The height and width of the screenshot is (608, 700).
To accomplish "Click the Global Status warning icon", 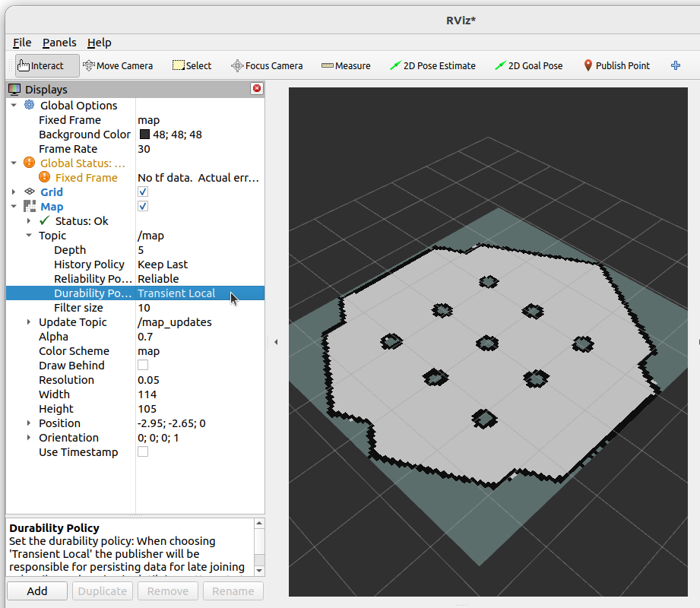I will 29,163.
